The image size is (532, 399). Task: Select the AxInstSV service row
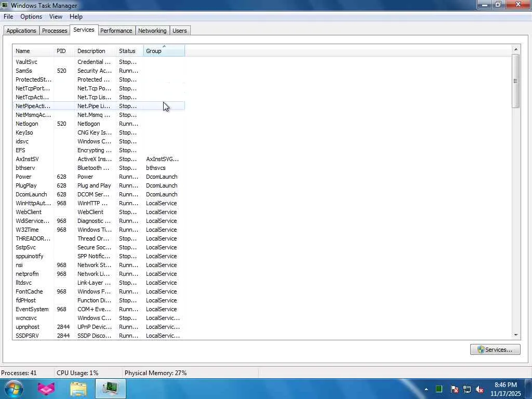(x=99, y=159)
